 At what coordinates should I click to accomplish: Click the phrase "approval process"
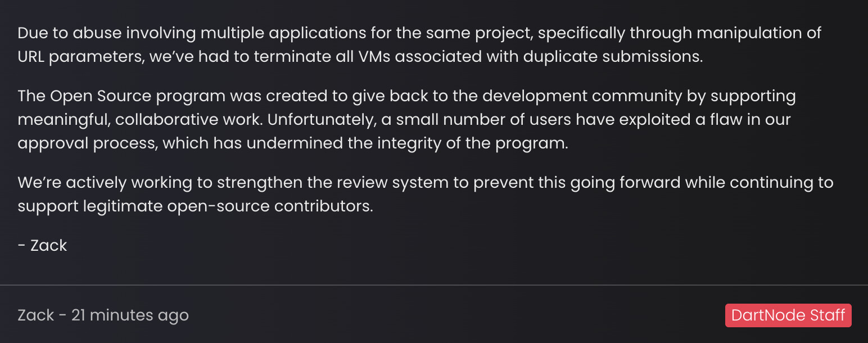point(87,143)
